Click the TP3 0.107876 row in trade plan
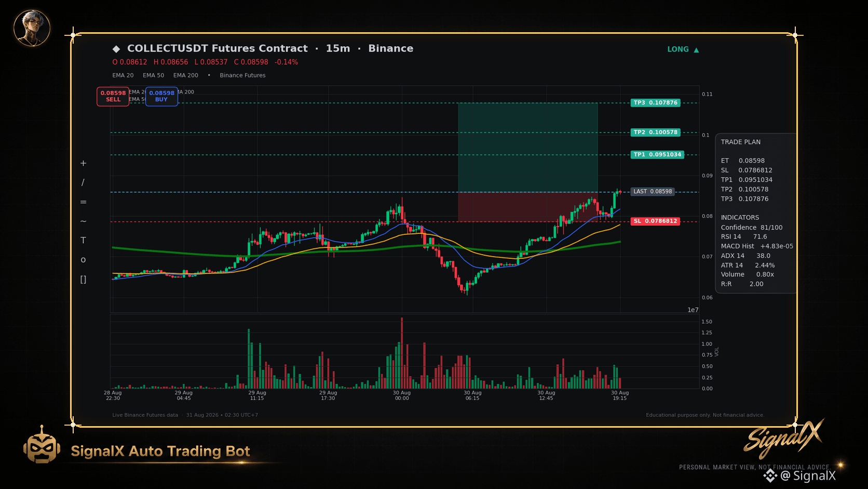 [744, 199]
